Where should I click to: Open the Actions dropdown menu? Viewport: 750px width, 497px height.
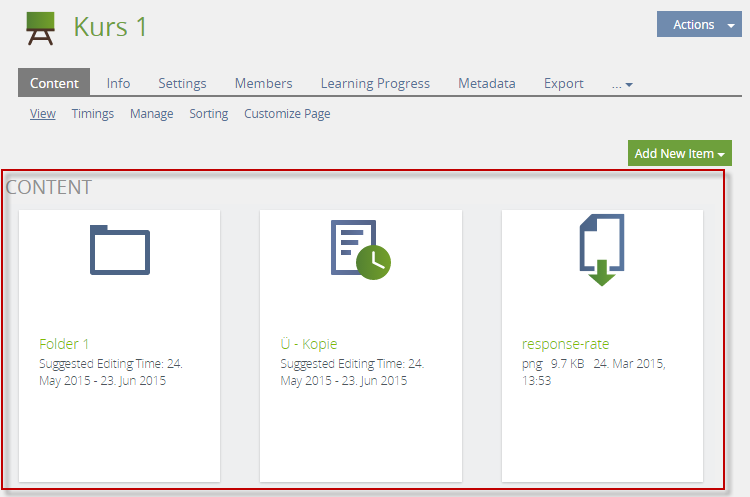(698, 25)
